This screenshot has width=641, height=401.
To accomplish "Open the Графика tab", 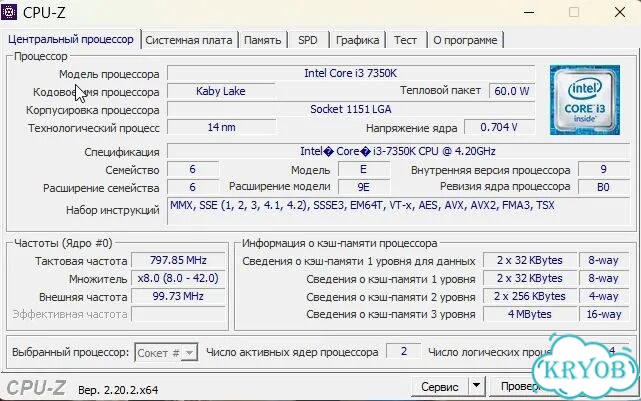I will click(x=357, y=40).
